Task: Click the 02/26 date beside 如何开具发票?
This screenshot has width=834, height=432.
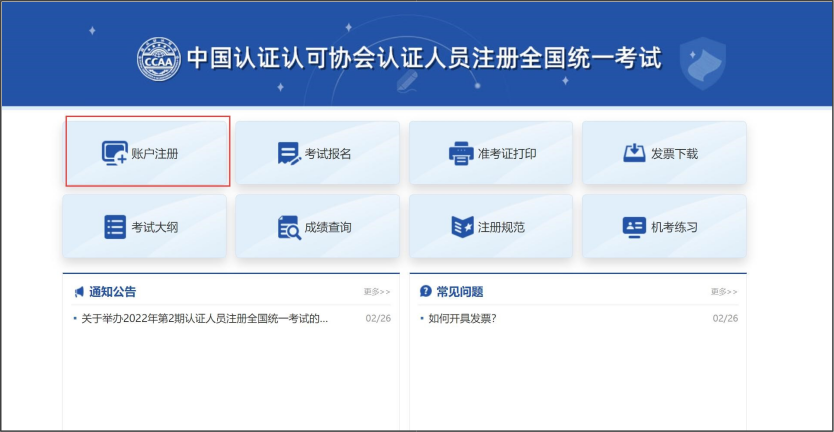Action: [725, 319]
